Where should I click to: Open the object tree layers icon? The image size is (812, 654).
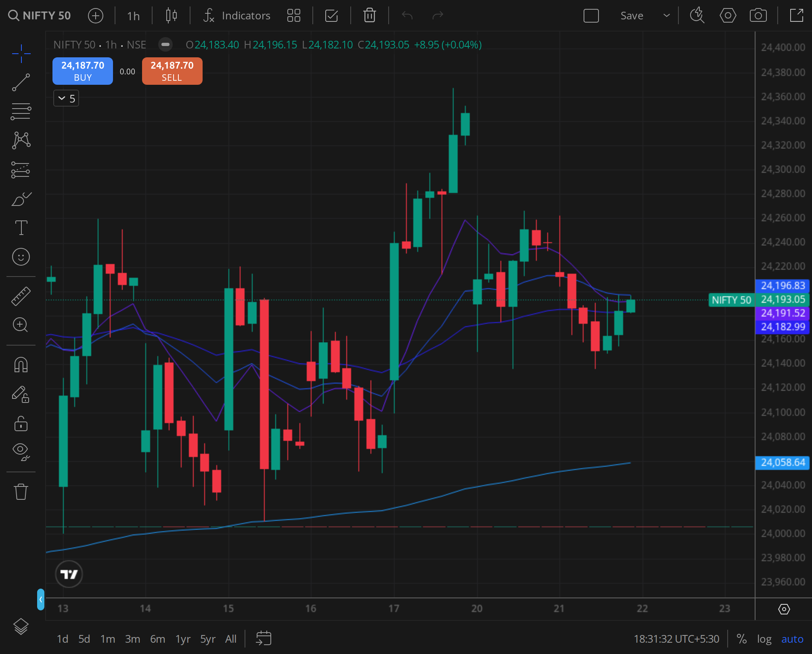[x=21, y=627]
